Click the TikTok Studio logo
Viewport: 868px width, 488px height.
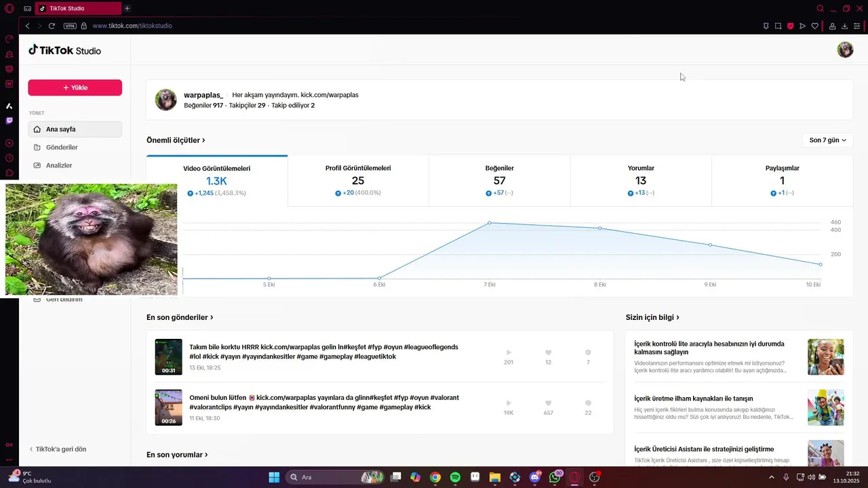tap(64, 50)
